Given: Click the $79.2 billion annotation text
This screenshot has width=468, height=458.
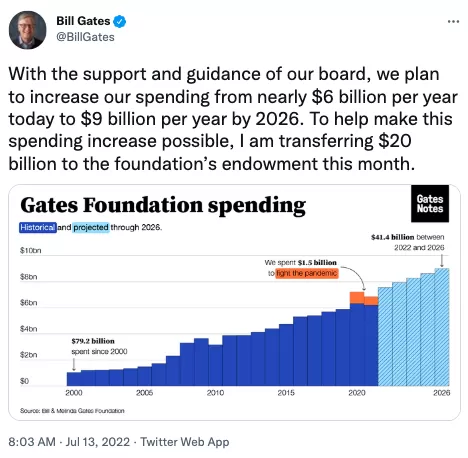Looking at the screenshot, I should tap(99, 346).
